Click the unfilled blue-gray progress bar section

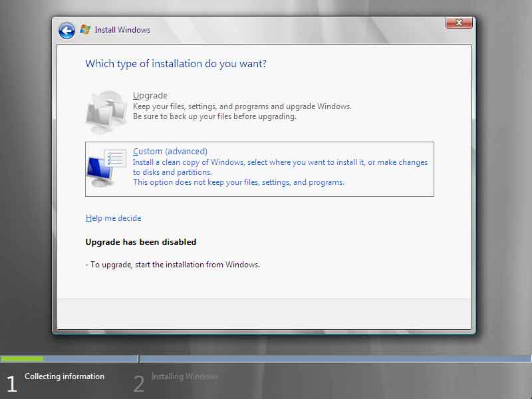332,359
